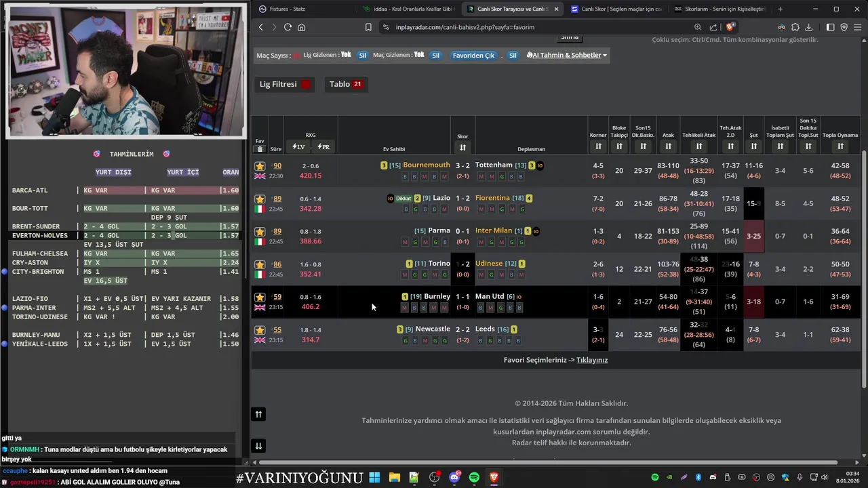This screenshot has height=488, width=868.
Task: Click the PR lightning button under RXG
Action: (x=323, y=146)
